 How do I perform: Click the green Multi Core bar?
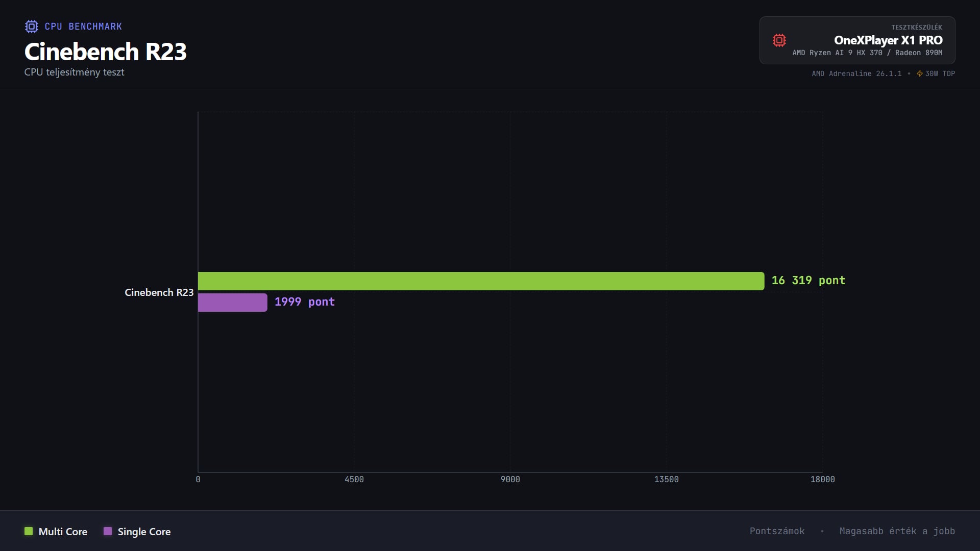(481, 281)
